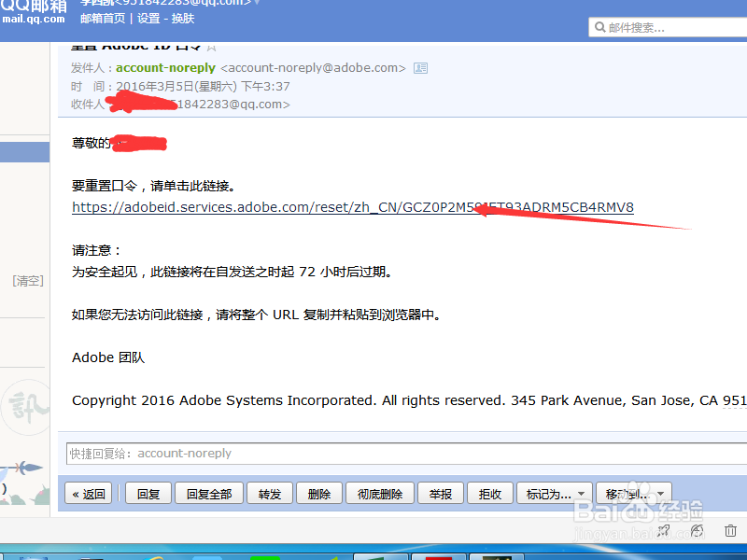The image size is (747, 560).
Task: Select the text Adobe 团队
Action: click(x=108, y=357)
